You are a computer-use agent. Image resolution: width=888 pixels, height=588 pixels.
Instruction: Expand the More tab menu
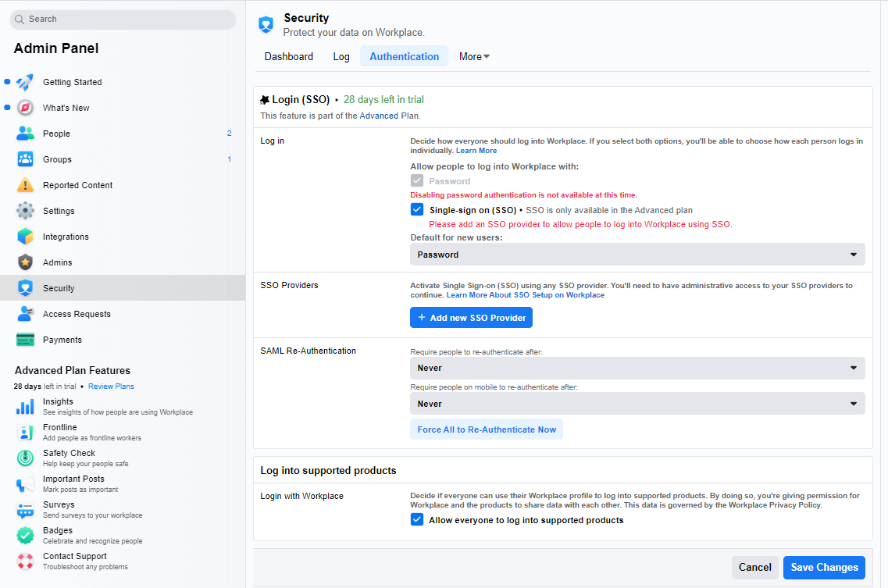pos(474,57)
